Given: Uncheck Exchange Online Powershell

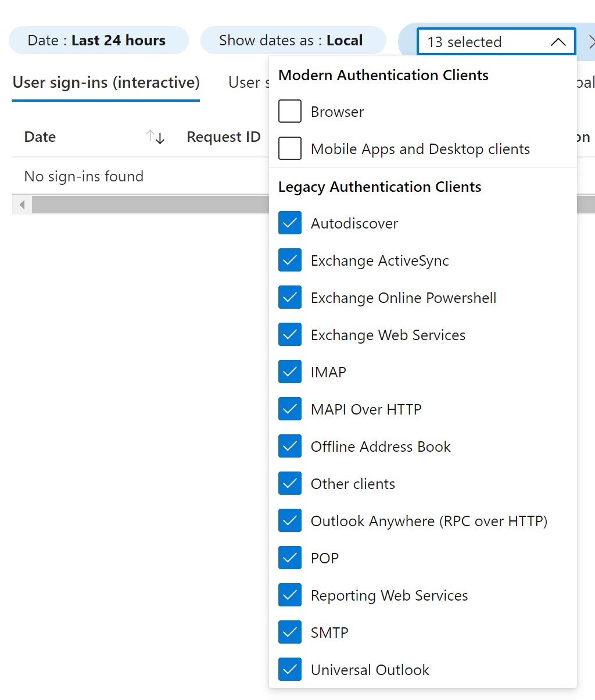Looking at the screenshot, I should [x=289, y=297].
